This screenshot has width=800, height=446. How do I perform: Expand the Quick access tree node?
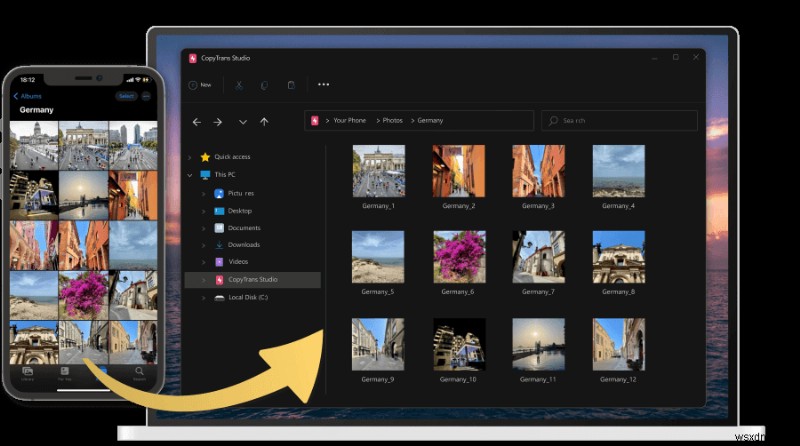tap(190, 158)
